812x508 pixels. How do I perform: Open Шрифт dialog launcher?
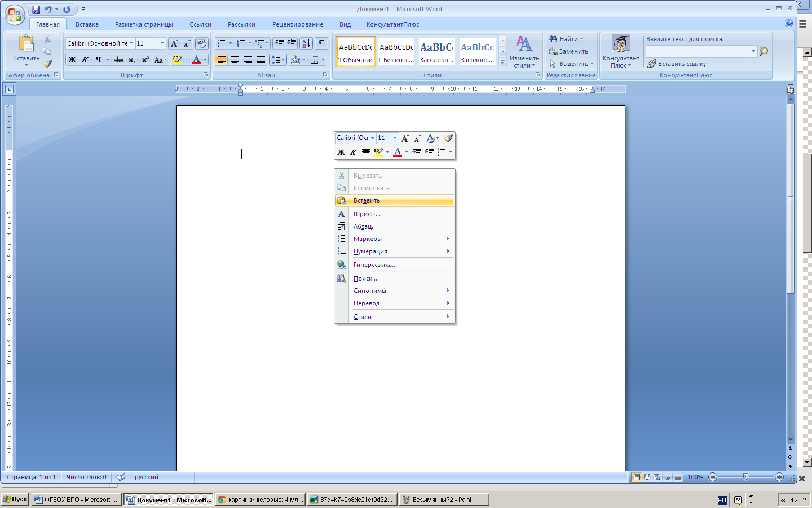pyautogui.click(x=205, y=75)
